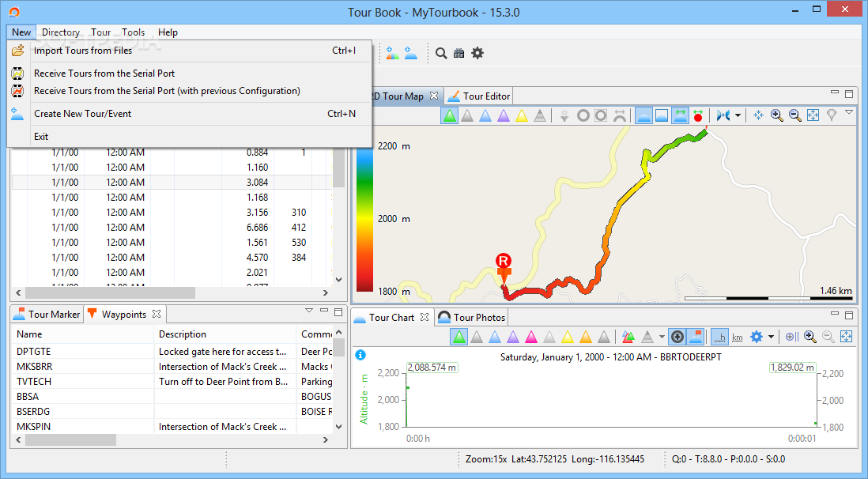
Task: Toggle the km distance x-axis in Tour Chart
Action: 738,337
